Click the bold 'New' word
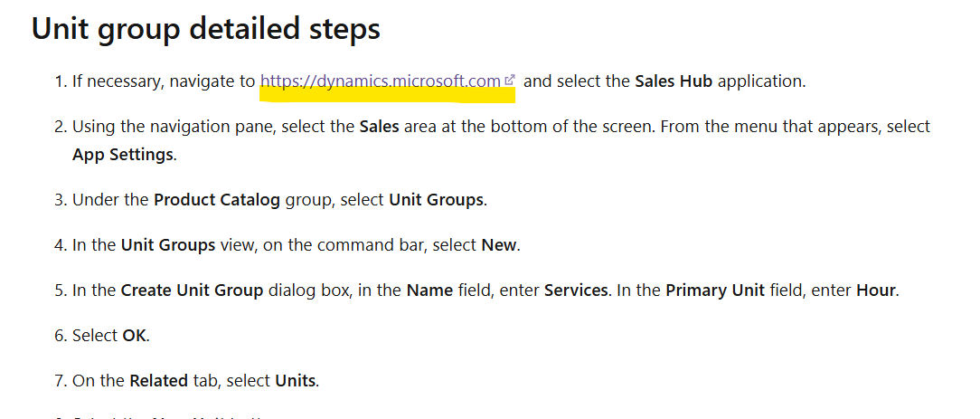The image size is (980, 419). (499, 245)
